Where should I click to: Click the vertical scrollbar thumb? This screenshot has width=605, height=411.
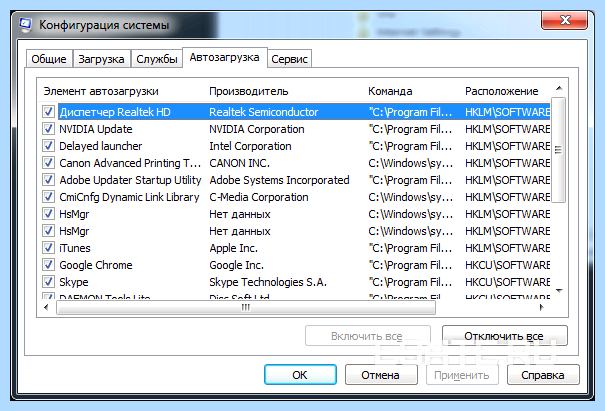(x=558, y=150)
